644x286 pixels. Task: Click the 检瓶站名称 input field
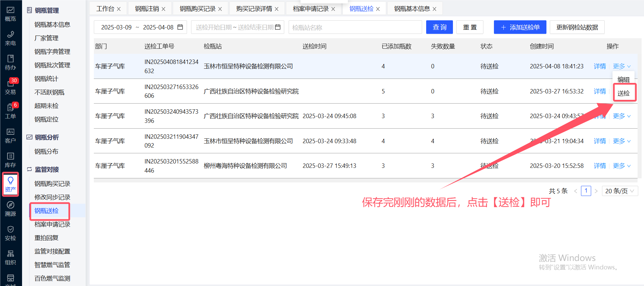tap(355, 27)
